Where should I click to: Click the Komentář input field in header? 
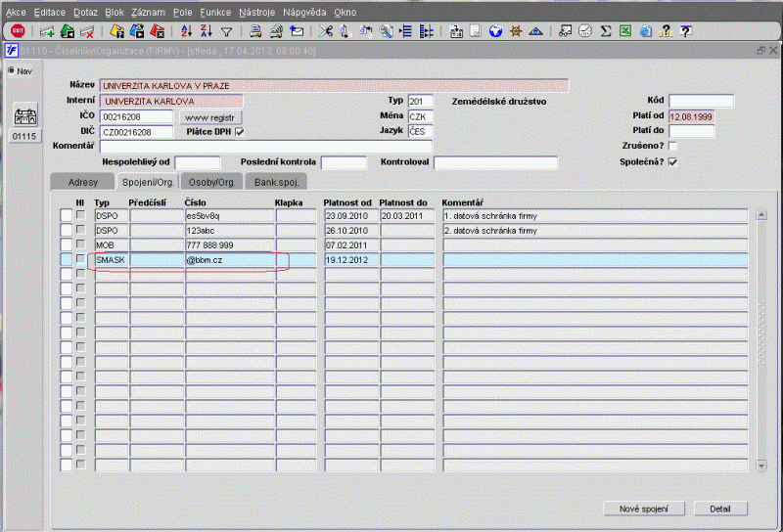point(265,147)
